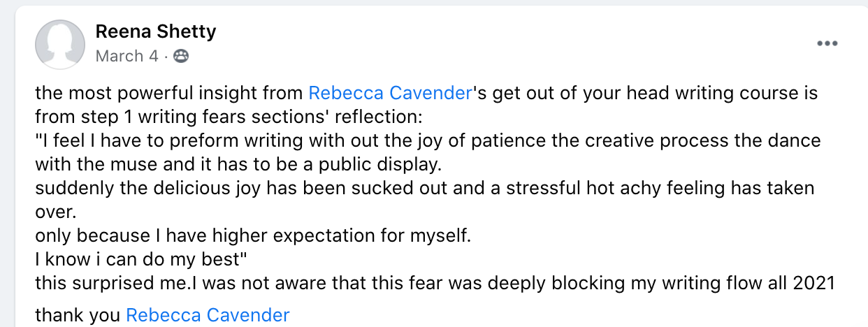Open Rebecca Cavender tag in the first line
The width and height of the screenshot is (868, 327).
point(391,93)
